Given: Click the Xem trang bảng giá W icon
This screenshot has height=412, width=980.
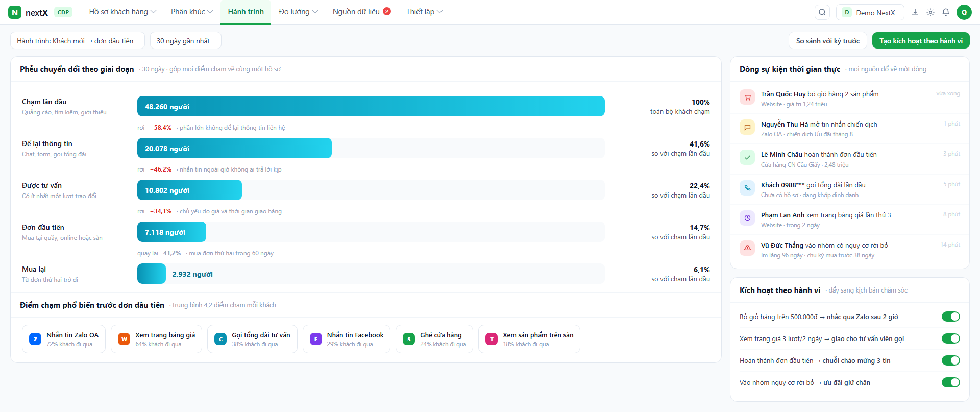Looking at the screenshot, I should click(124, 339).
